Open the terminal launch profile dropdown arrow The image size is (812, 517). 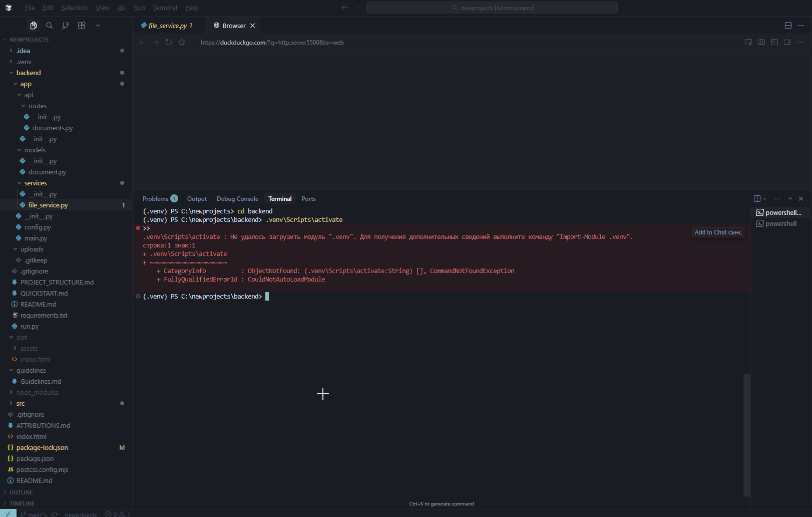point(765,199)
